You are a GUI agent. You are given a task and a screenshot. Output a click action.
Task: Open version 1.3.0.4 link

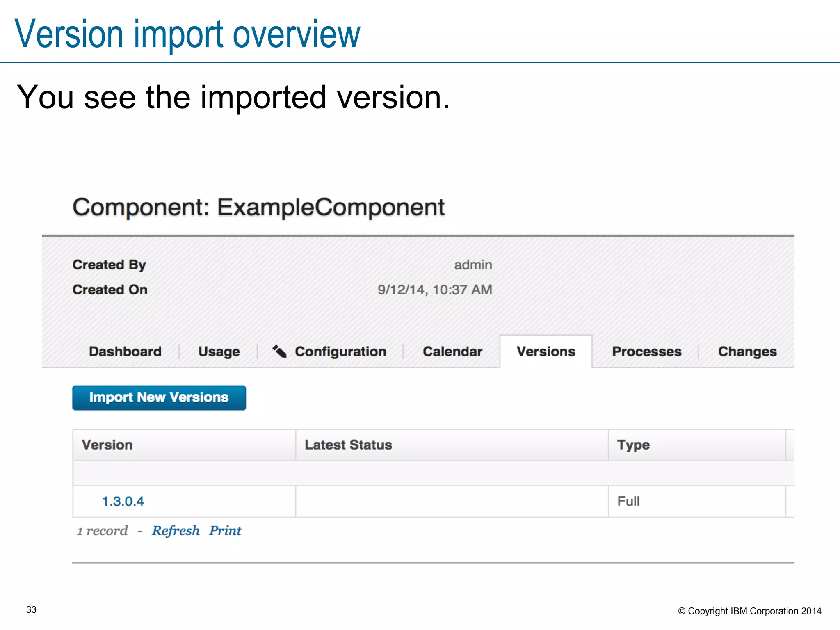tap(123, 501)
